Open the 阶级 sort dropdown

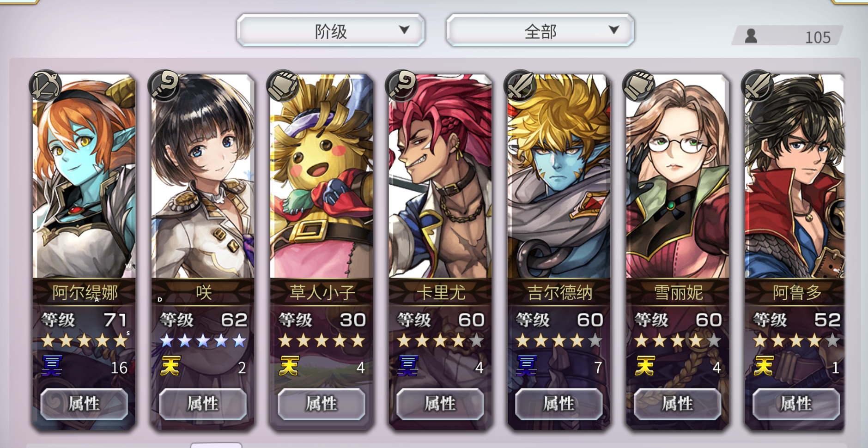(331, 30)
